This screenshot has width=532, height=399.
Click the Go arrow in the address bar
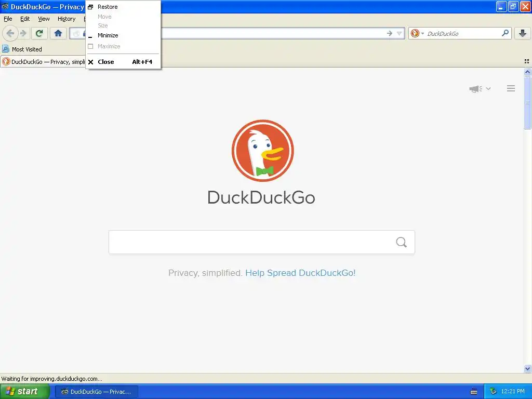(390, 33)
